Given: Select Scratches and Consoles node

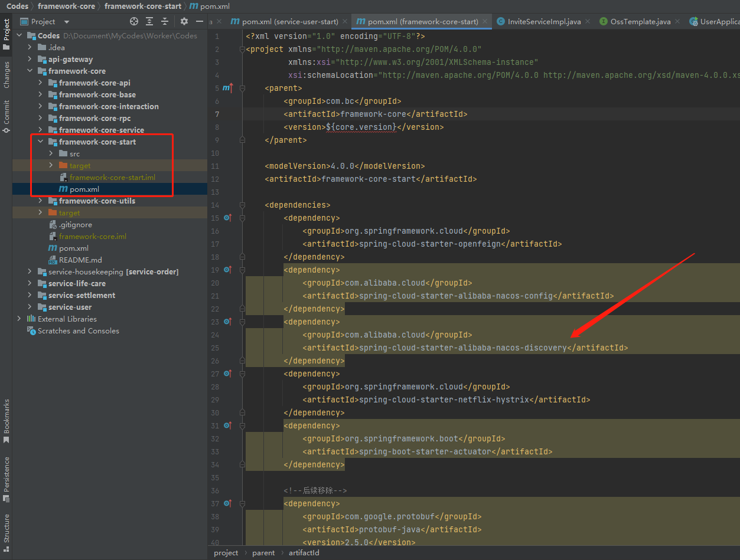Looking at the screenshot, I should [79, 330].
